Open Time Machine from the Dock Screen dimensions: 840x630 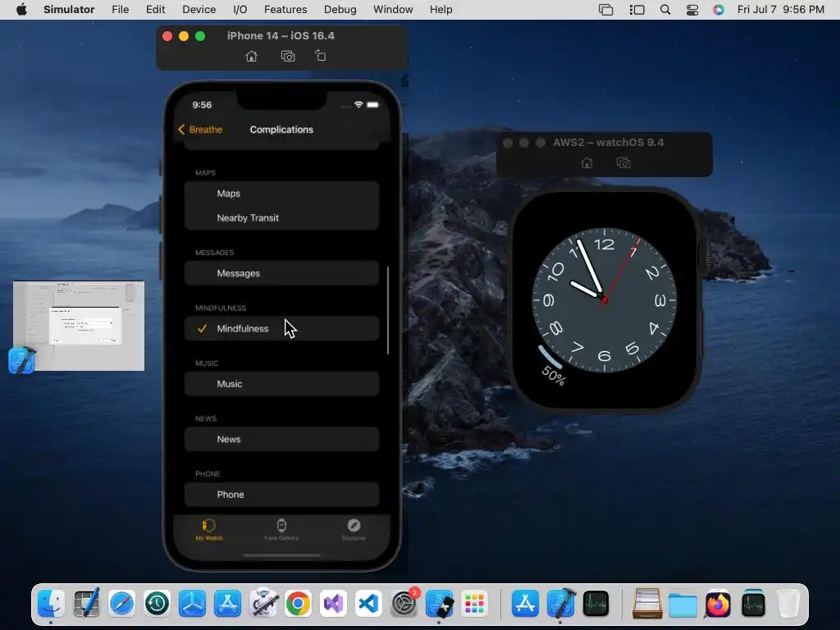tap(157, 604)
